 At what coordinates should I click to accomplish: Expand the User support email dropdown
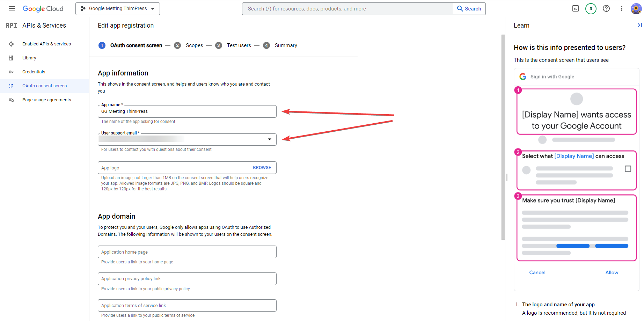tap(269, 139)
